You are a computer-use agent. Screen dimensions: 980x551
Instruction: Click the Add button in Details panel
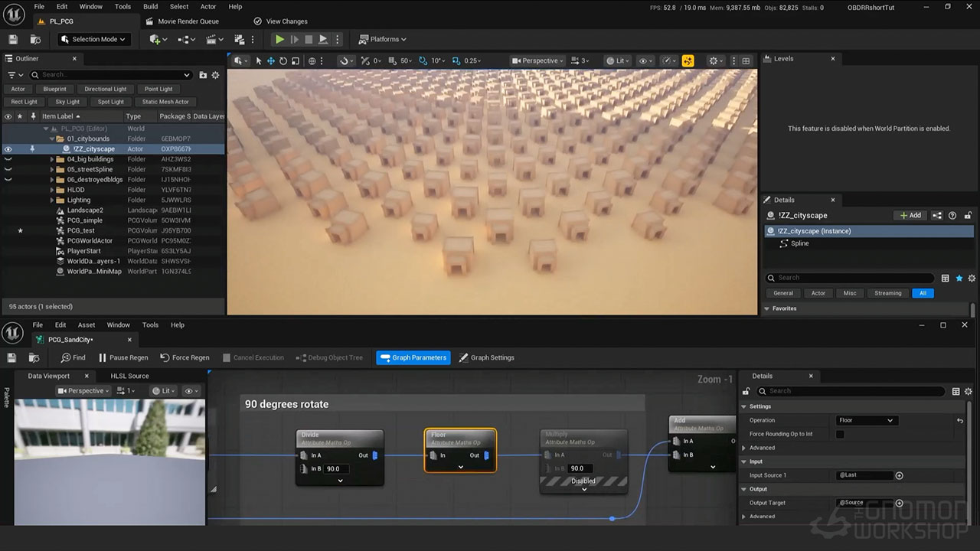910,216
